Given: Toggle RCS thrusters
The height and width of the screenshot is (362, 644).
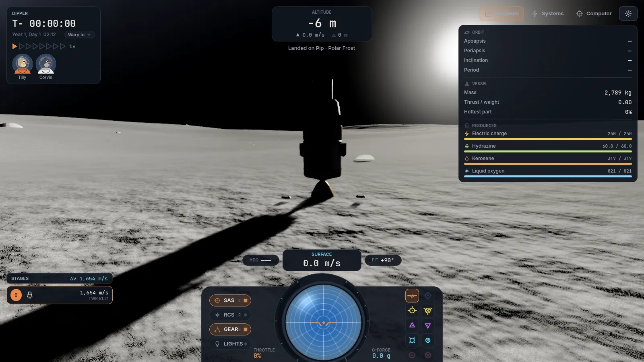Looking at the screenshot, I should tap(230, 315).
